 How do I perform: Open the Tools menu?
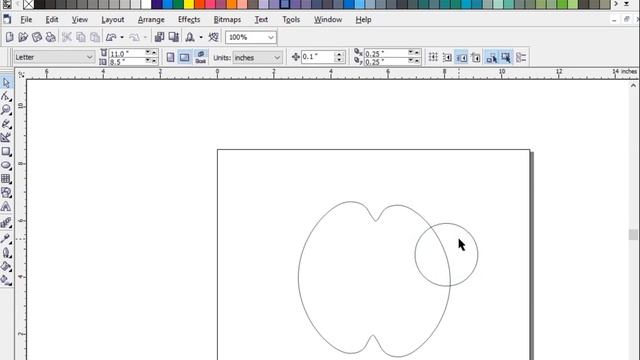pos(291,20)
